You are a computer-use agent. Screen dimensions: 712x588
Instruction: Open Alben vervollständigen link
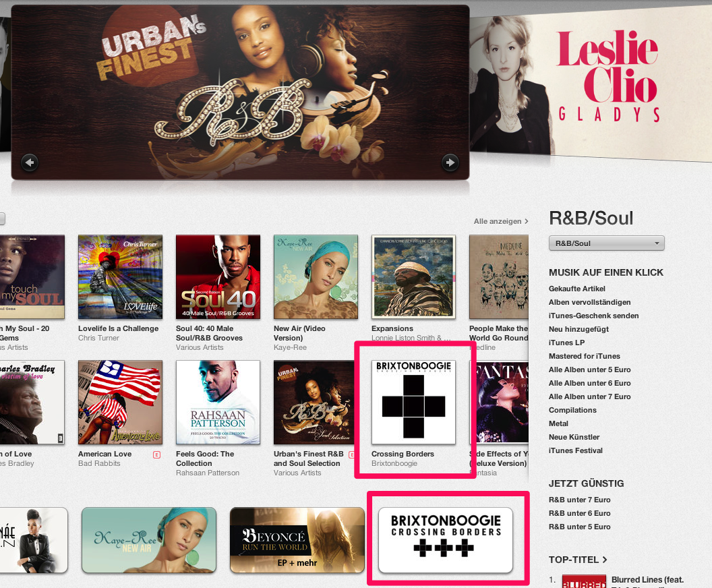pos(589,302)
